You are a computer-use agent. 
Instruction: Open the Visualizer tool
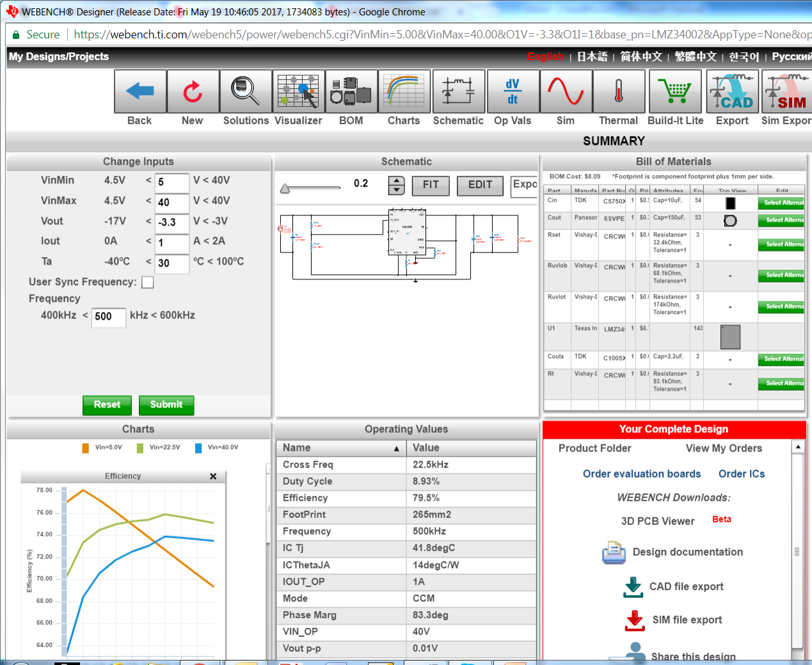[298, 91]
